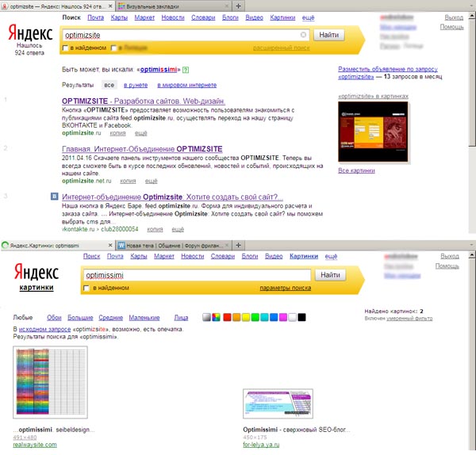The image size is (476, 455).
Task: Select the red color filter swatch
Action: tap(227, 317)
